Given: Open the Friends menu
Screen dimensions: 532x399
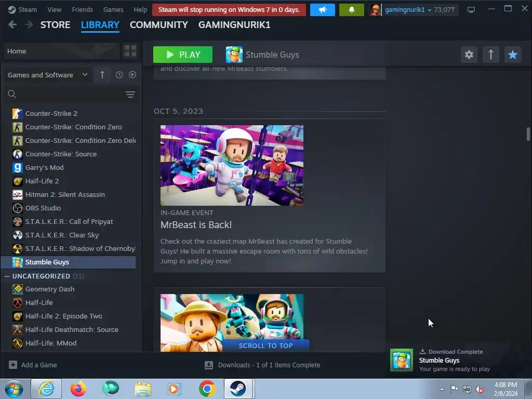Looking at the screenshot, I should pos(82,9).
